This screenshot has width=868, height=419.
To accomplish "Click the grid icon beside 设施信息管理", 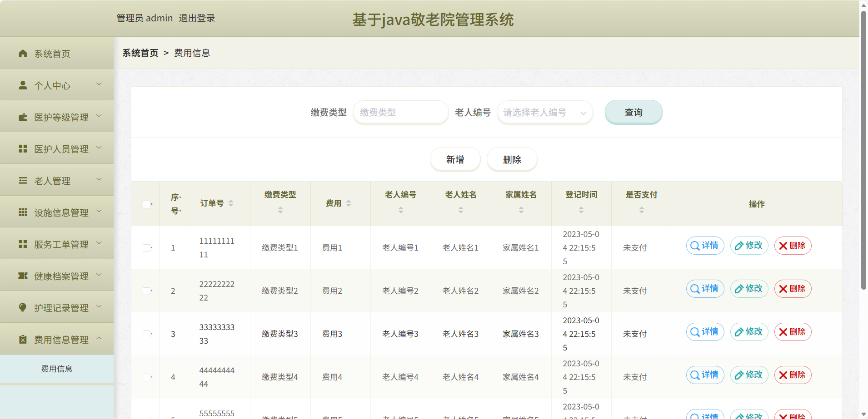I will click(23, 212).
